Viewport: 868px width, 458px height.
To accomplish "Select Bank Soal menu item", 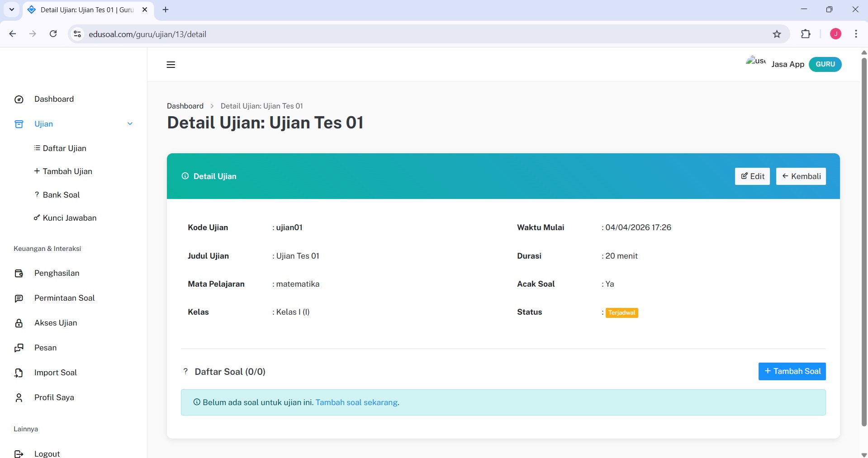I will (61, 195).
